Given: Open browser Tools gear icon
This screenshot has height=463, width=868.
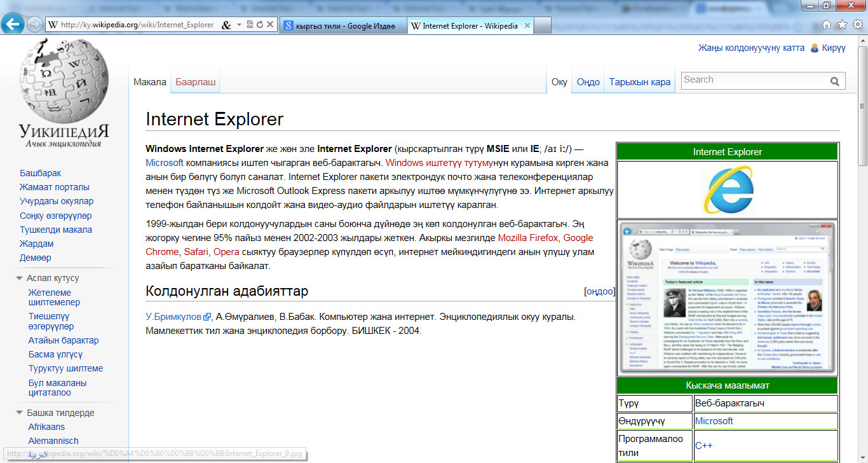Looking at the screenshot, I should pos(857,25).
